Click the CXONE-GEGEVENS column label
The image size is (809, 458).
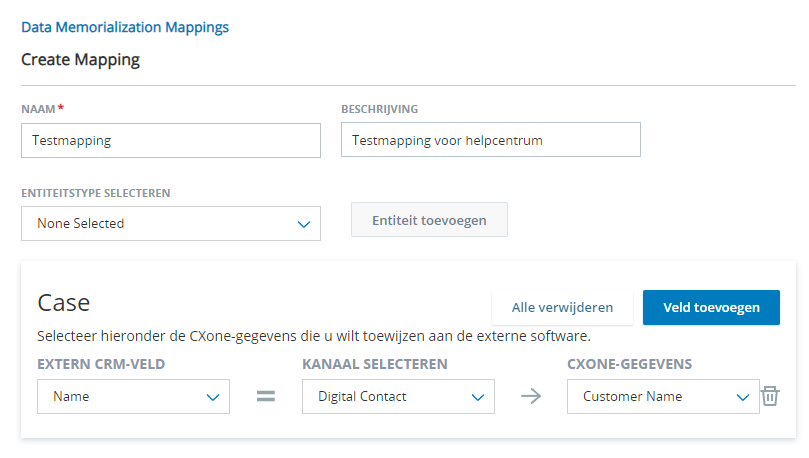[x=629, y=364]
